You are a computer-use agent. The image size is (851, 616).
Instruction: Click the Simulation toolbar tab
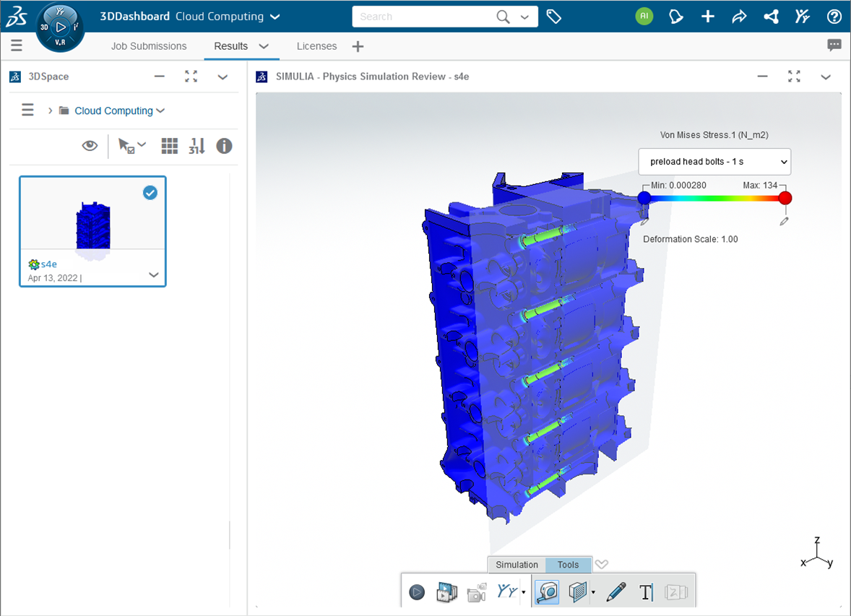point(517,565)
